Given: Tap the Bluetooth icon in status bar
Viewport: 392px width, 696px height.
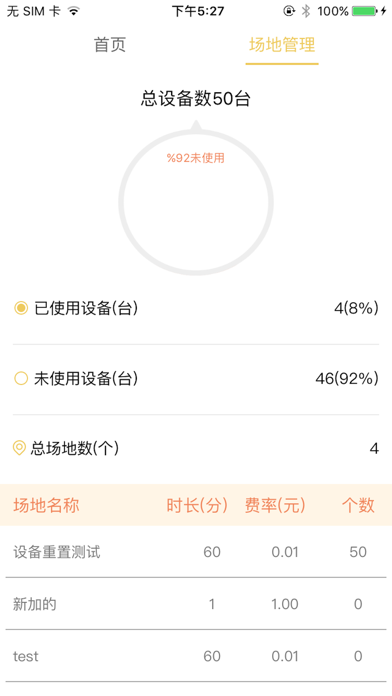Looking at the screenshot, I should pyautogui.click(x=305, y=11).
